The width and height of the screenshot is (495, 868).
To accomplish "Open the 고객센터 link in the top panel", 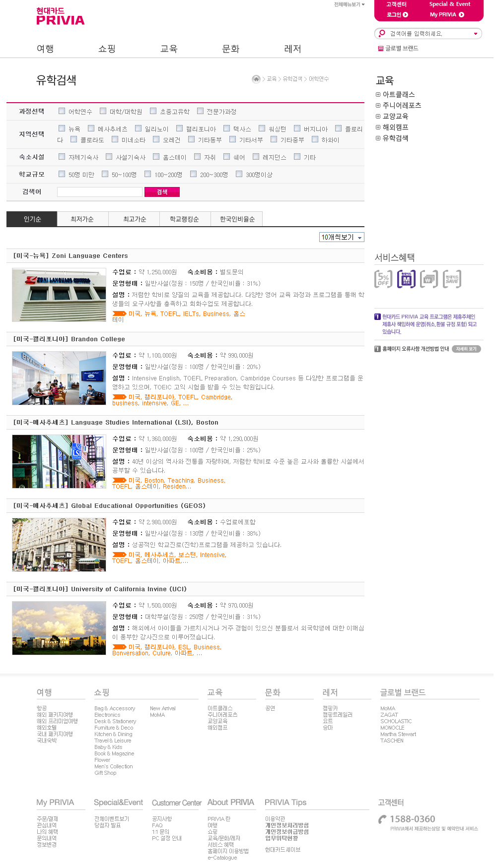I will tap(396, 4).
